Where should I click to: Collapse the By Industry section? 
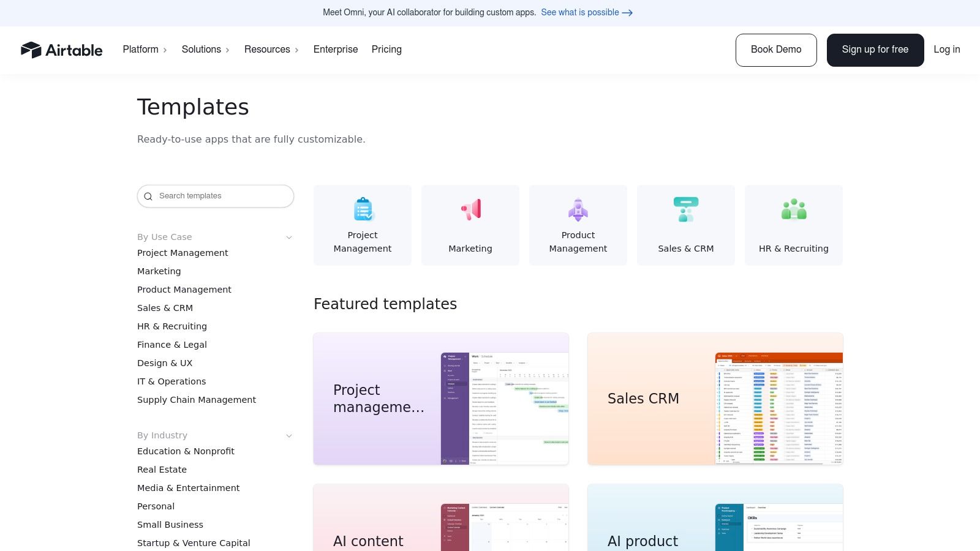click(288, 435)
